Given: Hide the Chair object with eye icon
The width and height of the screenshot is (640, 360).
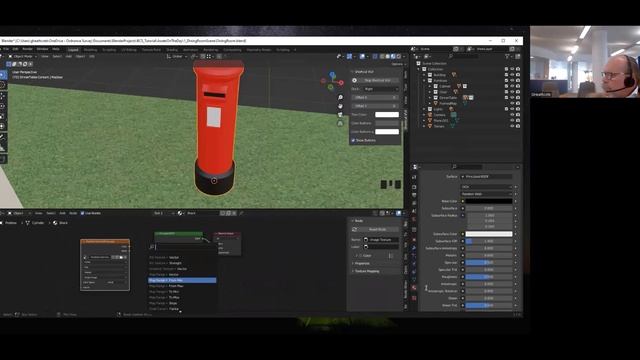Looking at the screenshot, I should 512,92.
